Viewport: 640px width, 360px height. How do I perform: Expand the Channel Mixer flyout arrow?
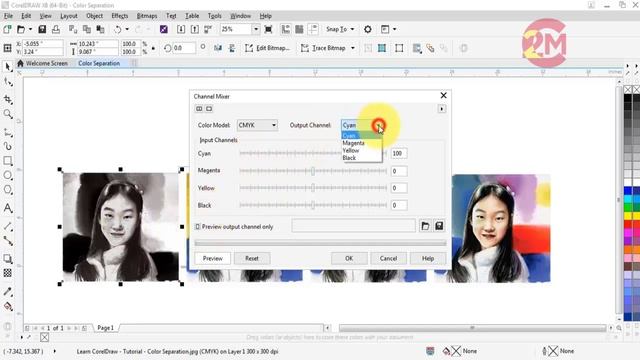tap(442, 109)
